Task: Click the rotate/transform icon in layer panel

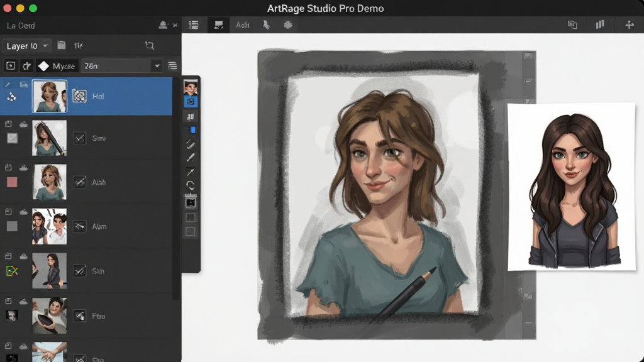Action: pos(150,45)
